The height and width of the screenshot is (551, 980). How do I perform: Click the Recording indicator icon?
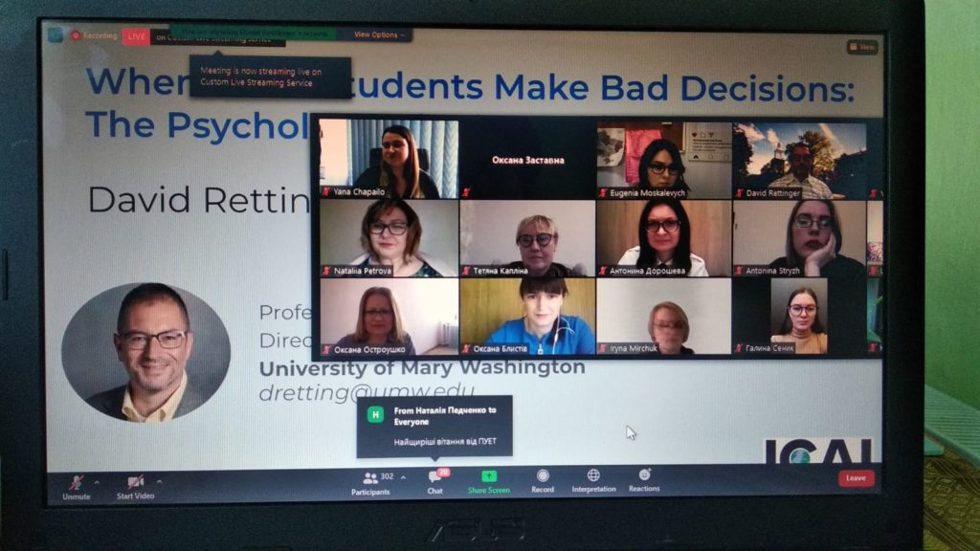click(x=76, y=36)
